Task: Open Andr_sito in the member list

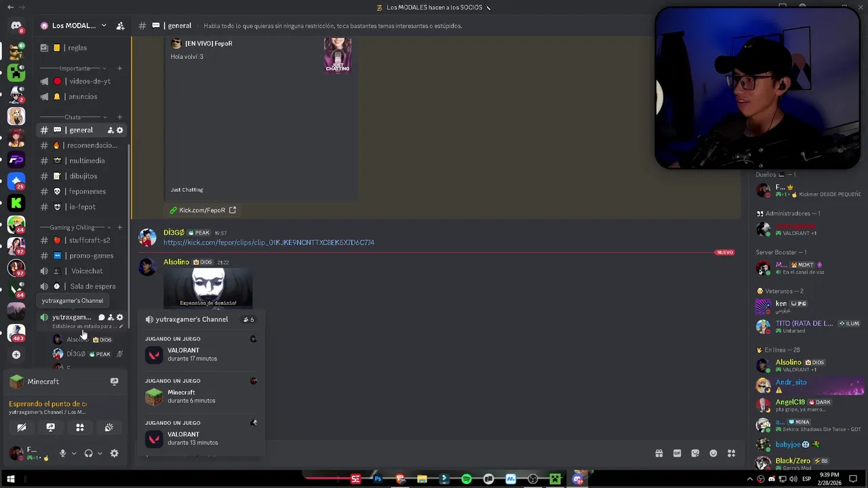Action: pyautogui.click(x=791, y=382)
